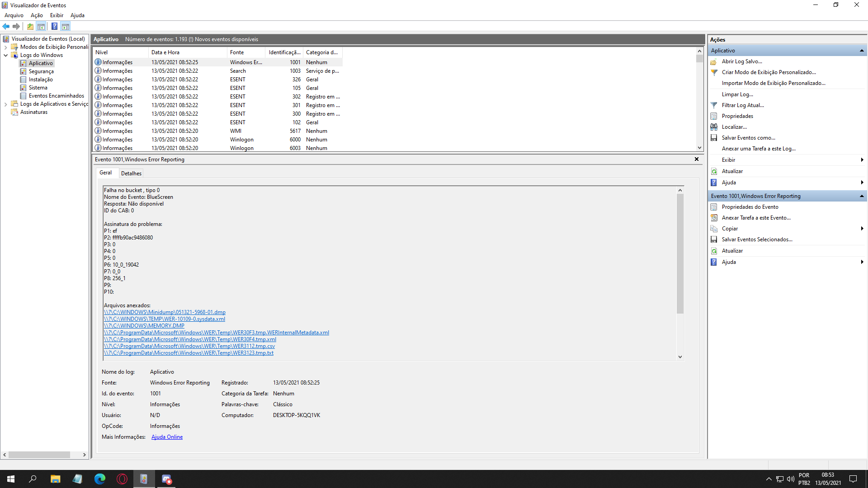The height and width of the screenshot is (488, 868).
Task: Click the taskbar Search magnifier icon
Action: tap(33, 479)
